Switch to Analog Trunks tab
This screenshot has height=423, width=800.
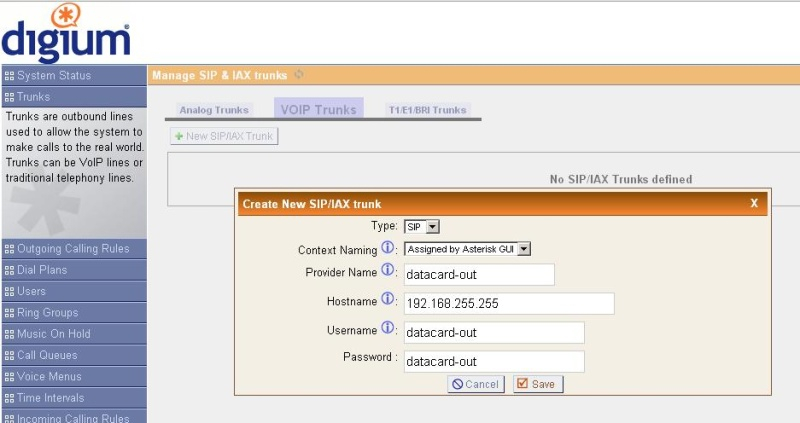click(214, 110)
